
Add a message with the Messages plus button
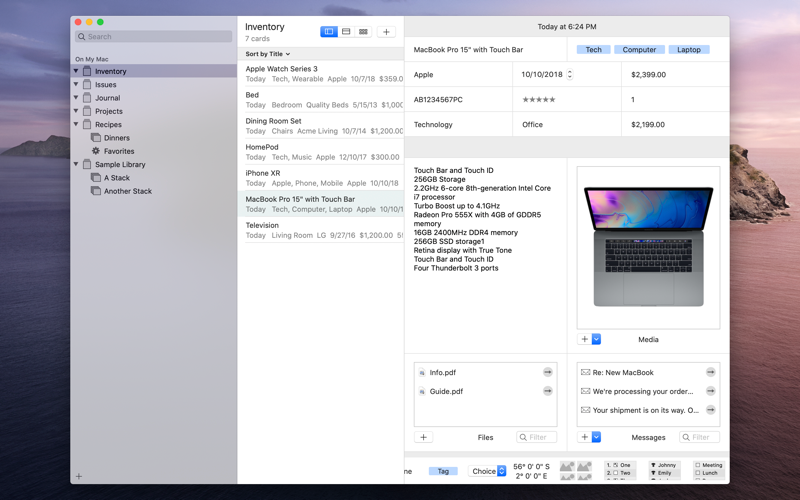[585, 437]
